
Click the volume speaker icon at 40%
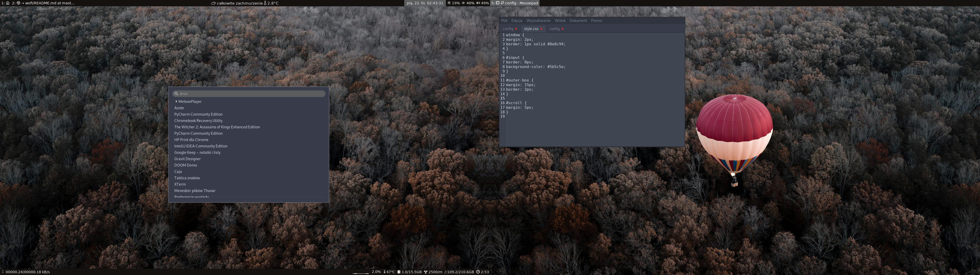click(x=463, y=3)
